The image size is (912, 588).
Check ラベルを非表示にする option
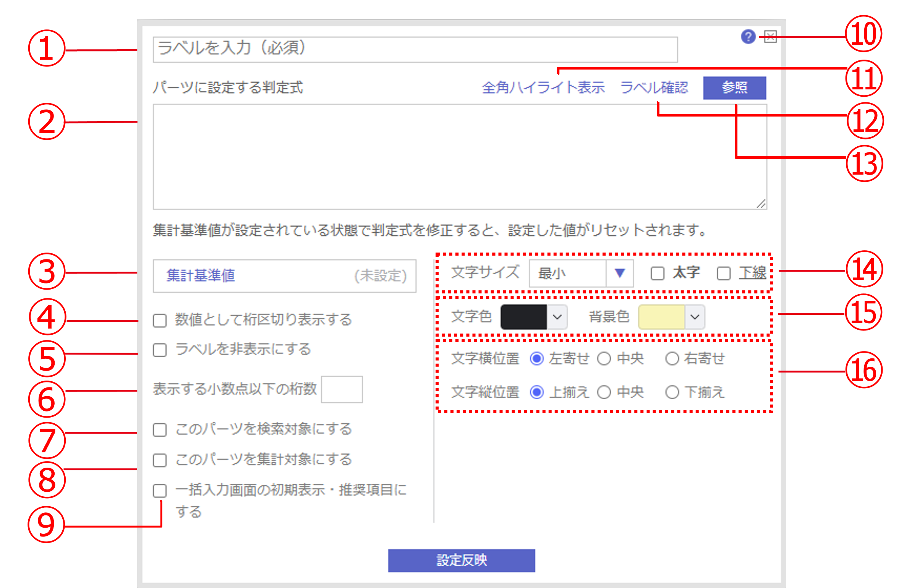pyautogui.click(x=160, y=350)
